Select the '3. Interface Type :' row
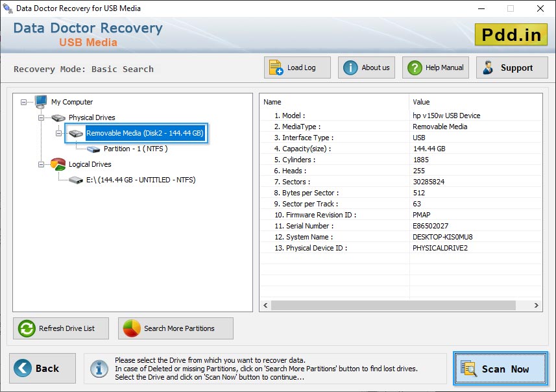This screenshot has width=556, height=392. 401,138
